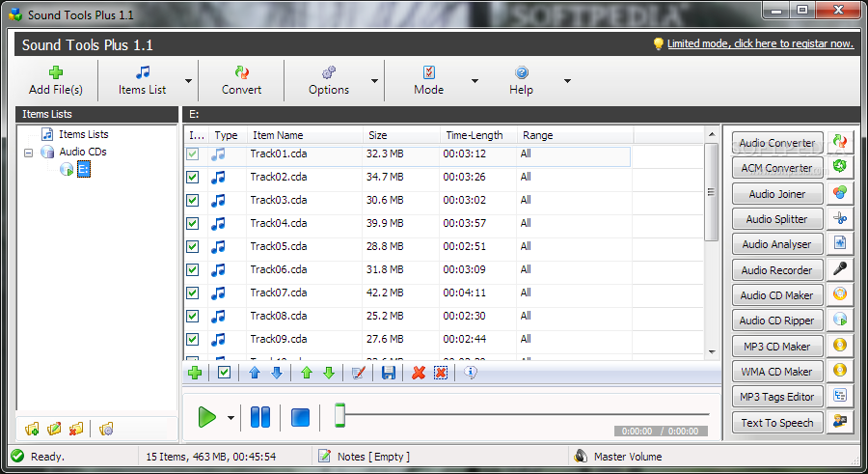
Task: Click the icon next to MP3 Tags Editor
Action: (x=840, y=396)
